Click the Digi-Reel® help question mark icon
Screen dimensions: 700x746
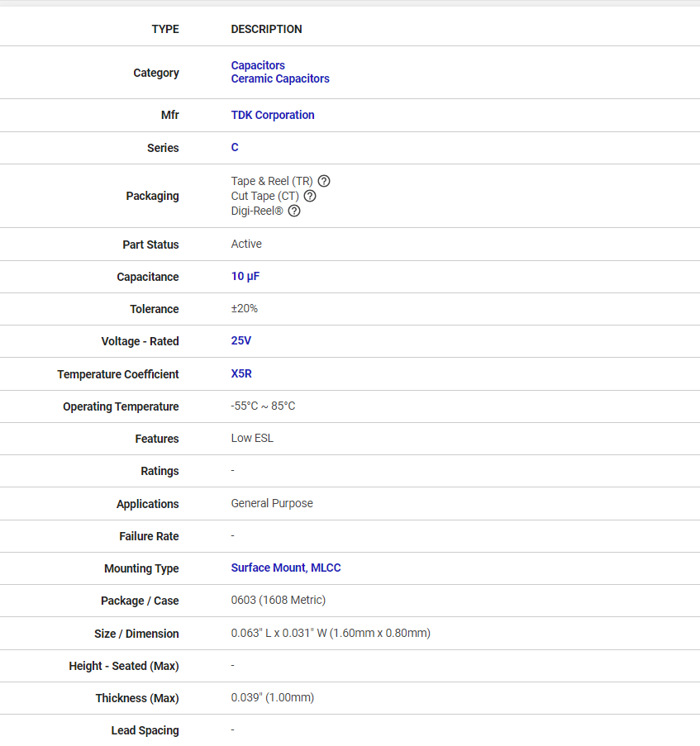[294, 211]
